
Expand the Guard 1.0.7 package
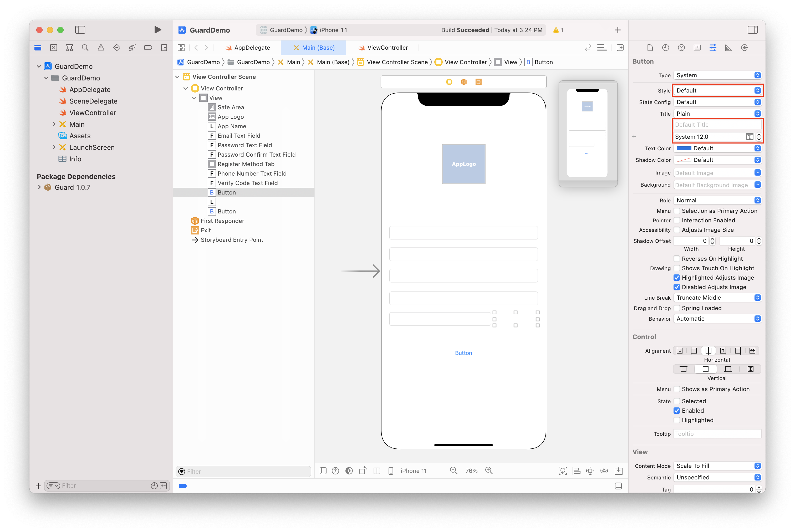point(39,187)
